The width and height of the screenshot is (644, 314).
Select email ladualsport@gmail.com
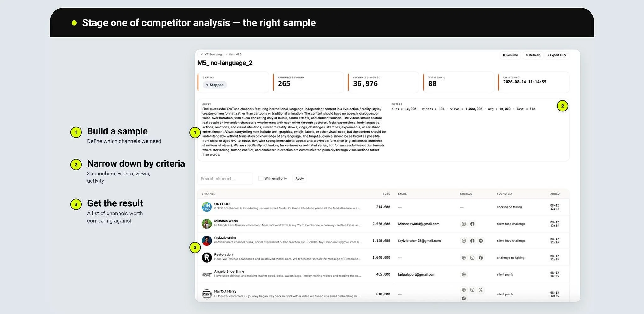point(417,275)
